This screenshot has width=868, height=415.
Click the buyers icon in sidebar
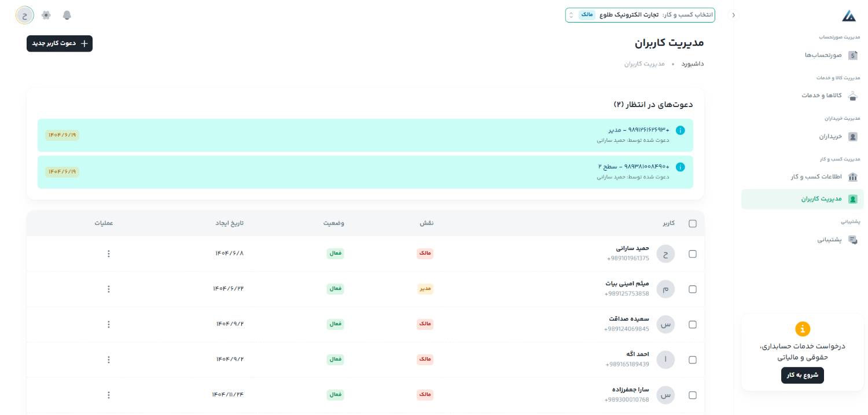pos(852,137)
